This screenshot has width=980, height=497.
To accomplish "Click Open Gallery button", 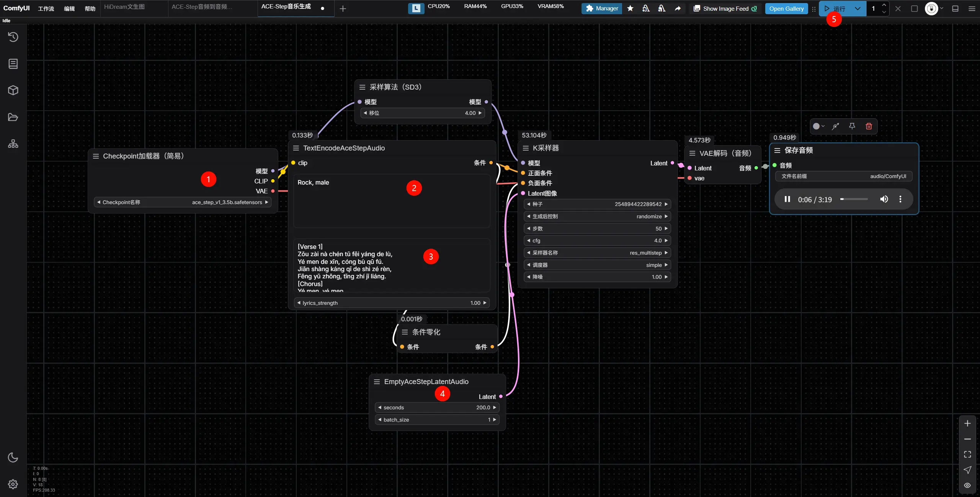I will tap(786, 8).
